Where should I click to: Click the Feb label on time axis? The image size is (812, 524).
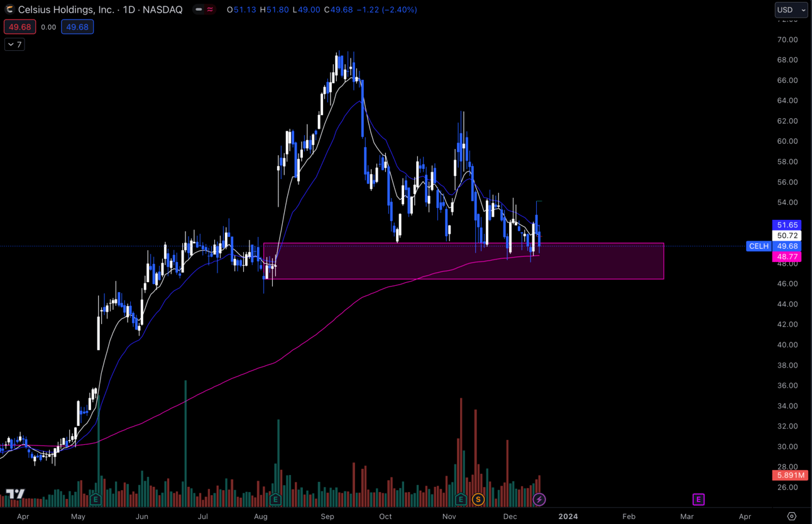pos(628,516)
